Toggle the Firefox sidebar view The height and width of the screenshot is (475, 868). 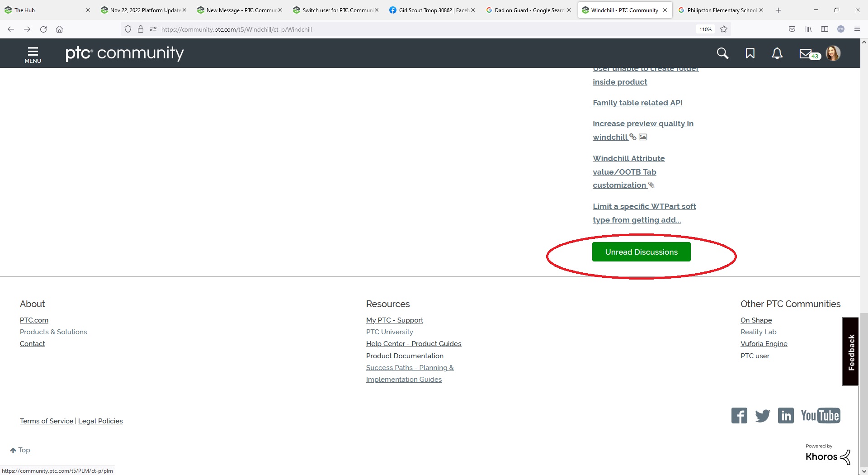pos(825,29)
